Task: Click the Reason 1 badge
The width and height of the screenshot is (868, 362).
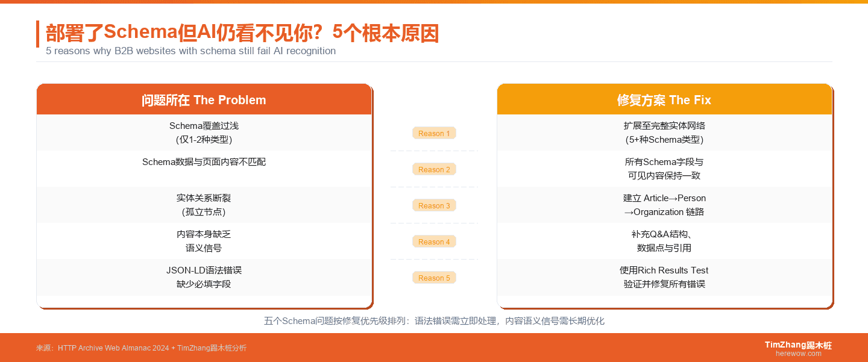Action: point(434,133)
